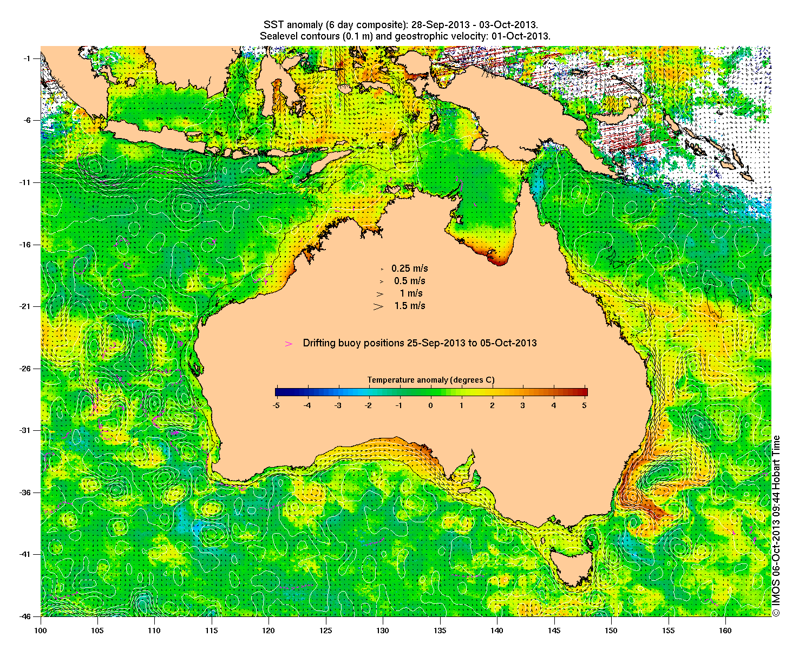Click the temperature anomaly colorbar
Image resolution: width=812 pixels, height=663 pixels.
431,392
